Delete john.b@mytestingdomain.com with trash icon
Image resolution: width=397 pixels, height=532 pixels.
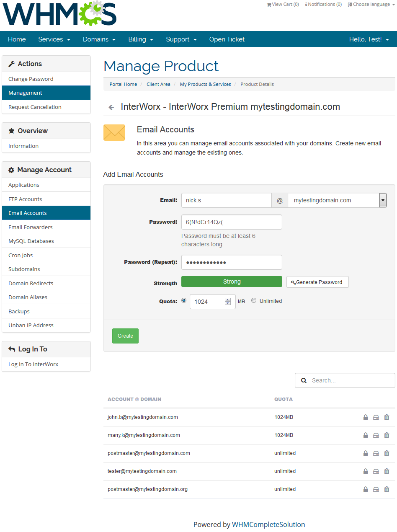click(387, 417)
